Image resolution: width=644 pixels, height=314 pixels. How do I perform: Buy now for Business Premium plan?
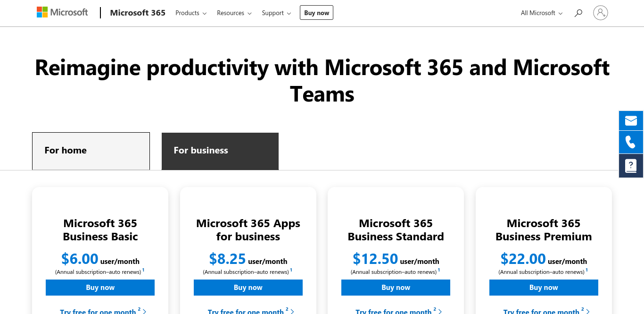pos(544,288)
